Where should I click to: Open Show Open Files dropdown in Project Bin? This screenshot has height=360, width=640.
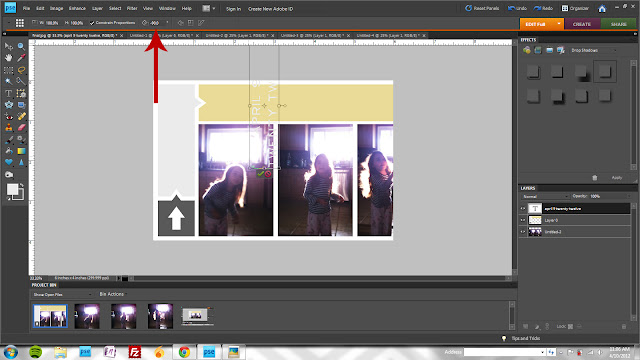(62, 294)
